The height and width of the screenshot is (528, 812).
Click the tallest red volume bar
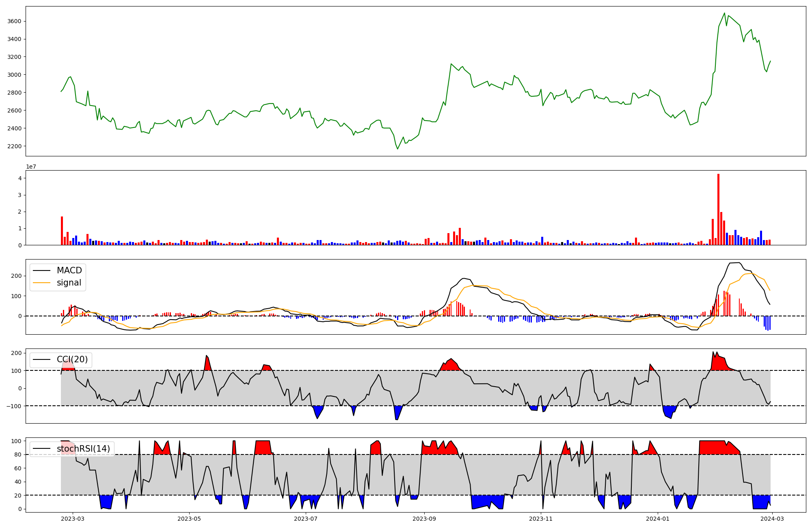pyautogui.click(x=718, y=209)
